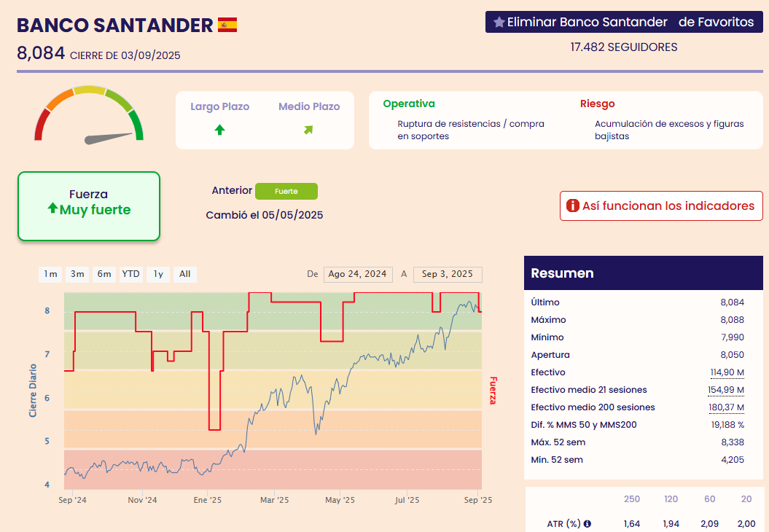The image size is (769, 532).
Task: Click the Riesgo heading
Action: pyautogui.click(x=598, y=103)
